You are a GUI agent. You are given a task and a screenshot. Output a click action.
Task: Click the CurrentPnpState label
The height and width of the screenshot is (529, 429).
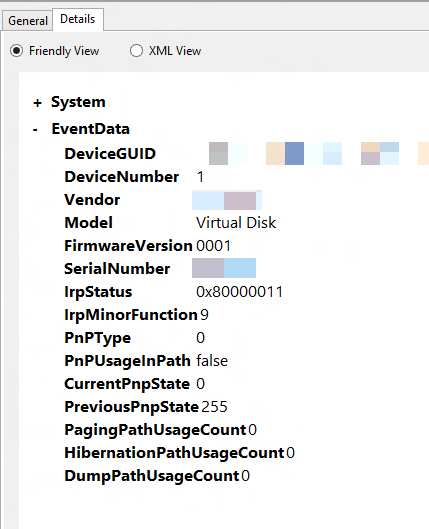[127, 384]
